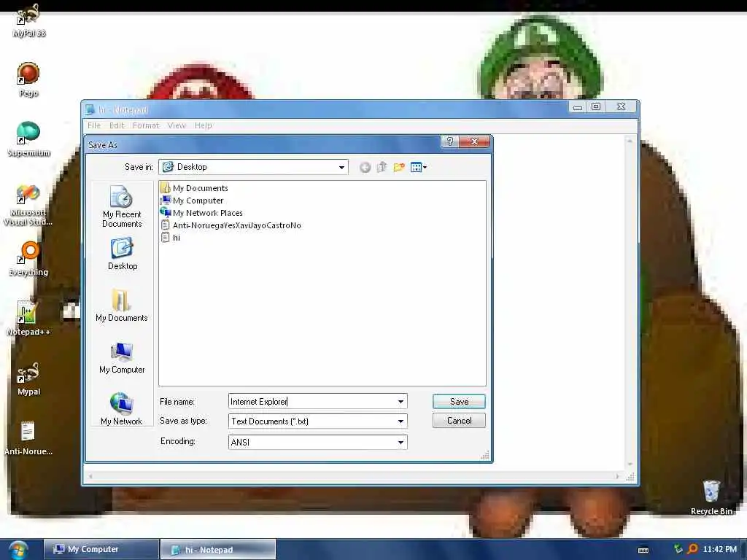
Task: Open the Notepad Edit menu
Action: pos(117,125)
